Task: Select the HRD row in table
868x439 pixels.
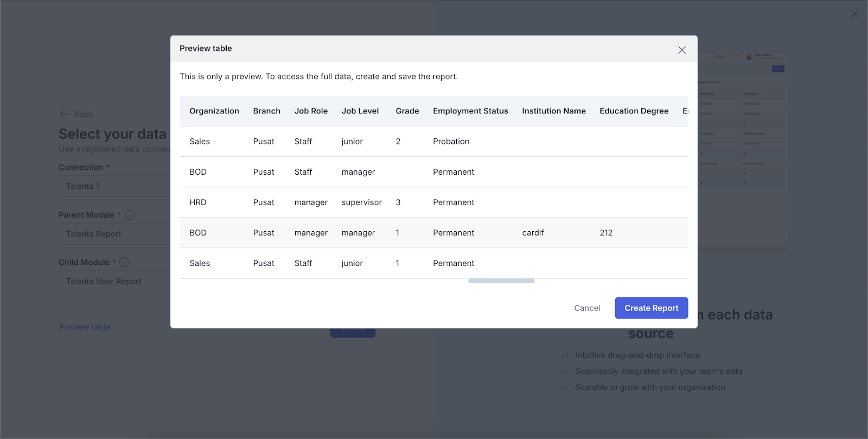Action: [198, 202]
